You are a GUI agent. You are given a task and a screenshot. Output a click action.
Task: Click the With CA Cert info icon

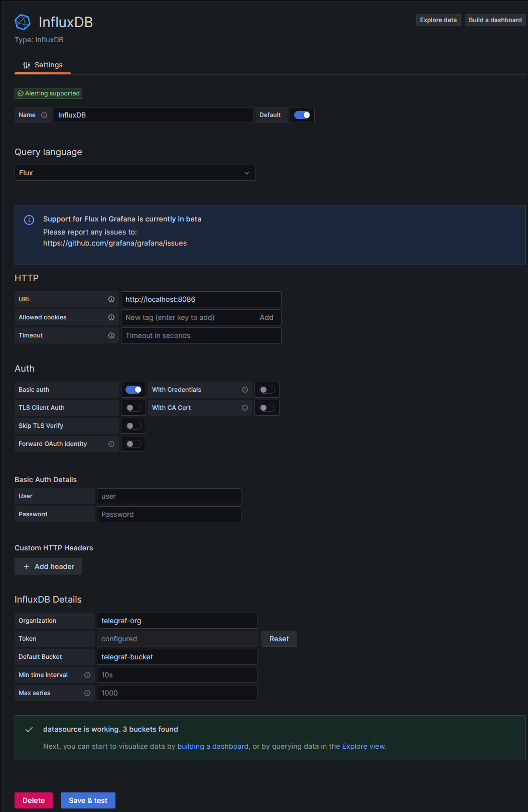point(245,408)
